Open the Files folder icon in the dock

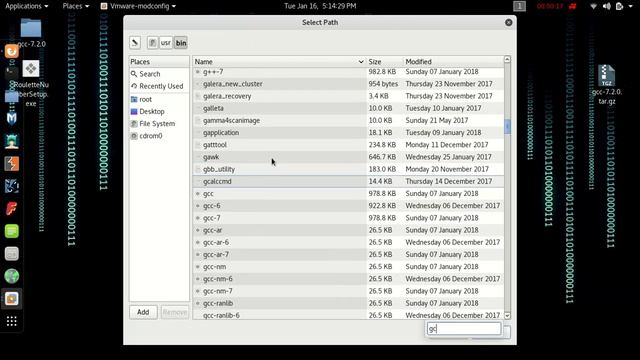click(11, 96)
